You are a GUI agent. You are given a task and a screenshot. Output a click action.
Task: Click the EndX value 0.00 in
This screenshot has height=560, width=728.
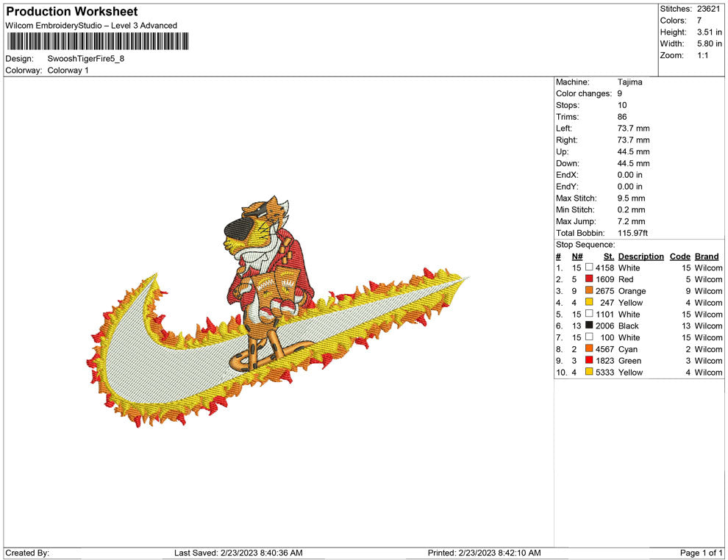pos(630,175)
